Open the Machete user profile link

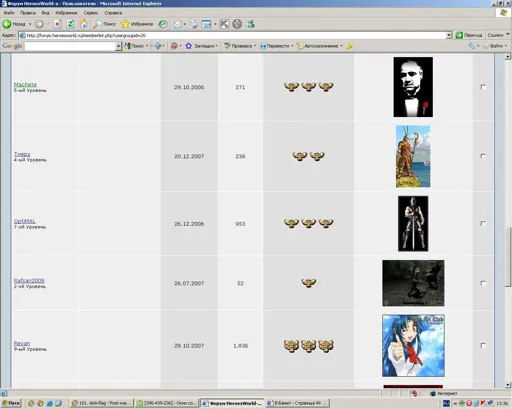point(25,85)
